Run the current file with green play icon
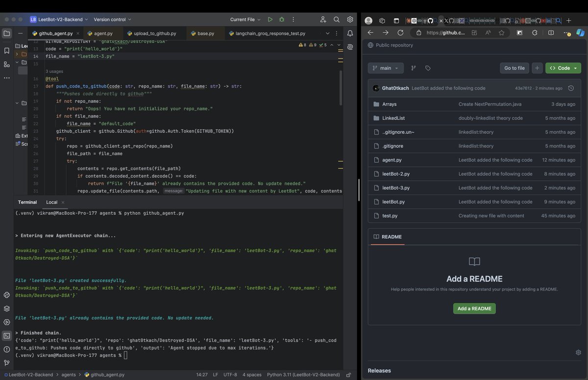Image resolution: width=588 pixels, height=380 pixels. (270, 20)
